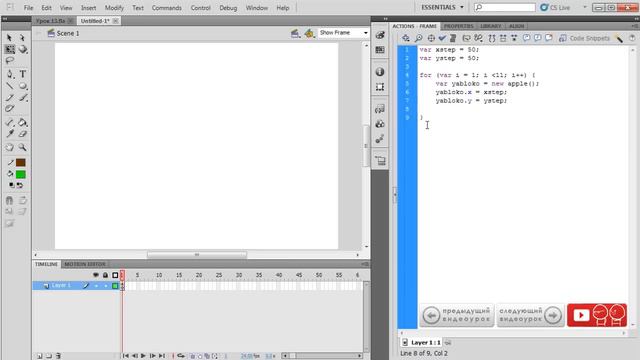Select the Eraser tool
This screenshot has height=360, width=640.
click(x=23, y=134)
